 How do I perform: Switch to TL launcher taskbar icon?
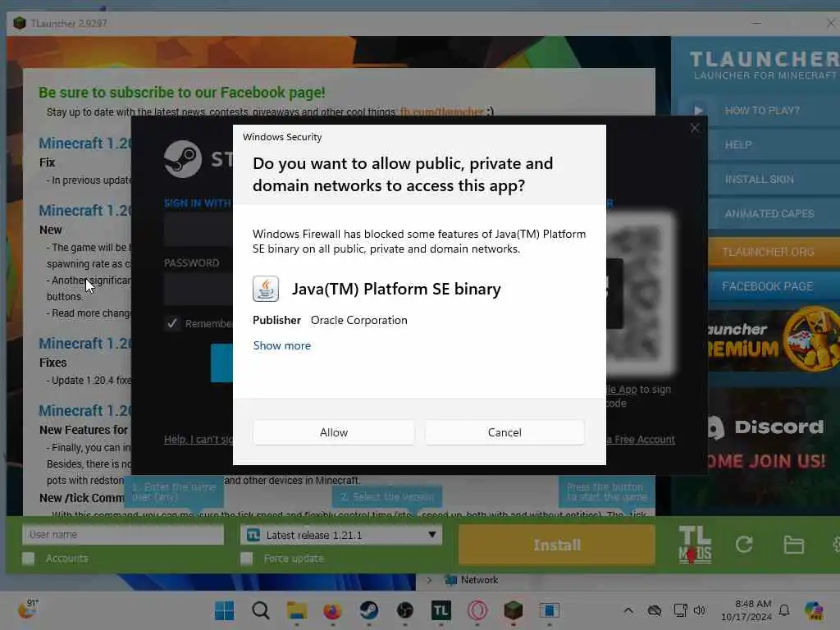[441, 610]
